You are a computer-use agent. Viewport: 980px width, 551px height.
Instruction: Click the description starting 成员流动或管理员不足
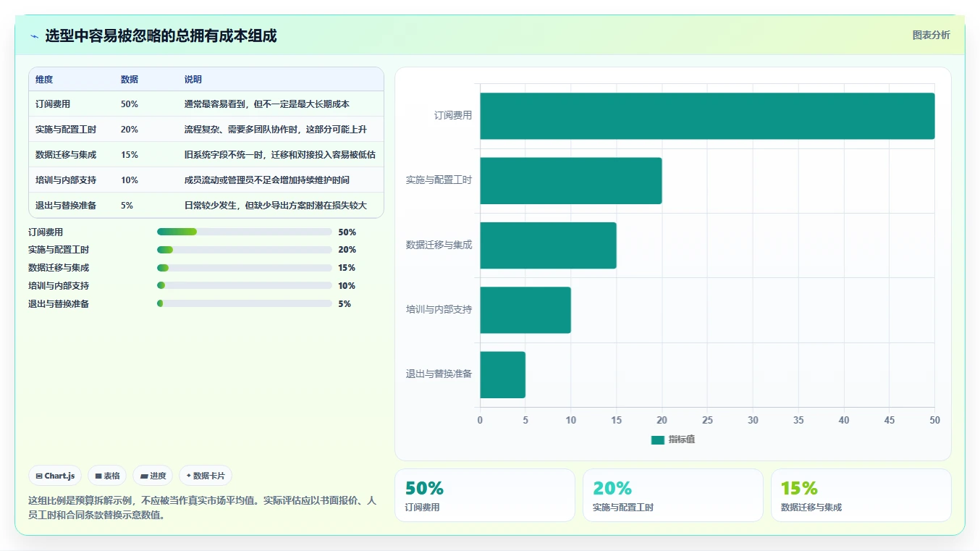tap(267, 180)
